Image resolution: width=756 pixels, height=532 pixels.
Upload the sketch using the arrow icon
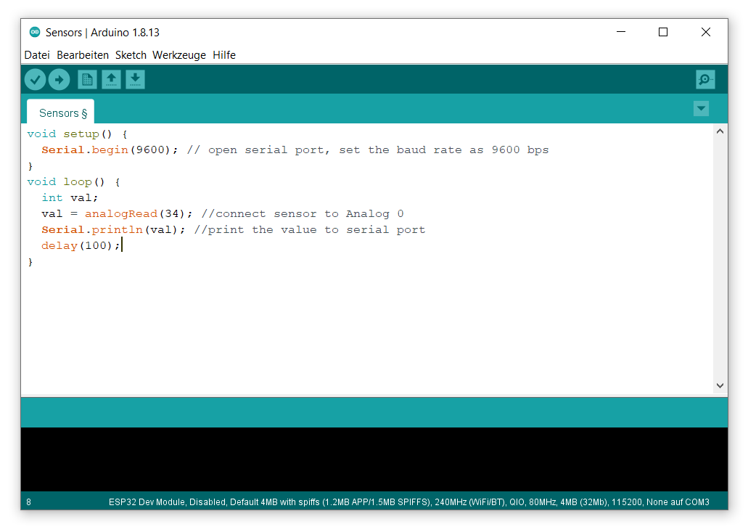(59, 79)
